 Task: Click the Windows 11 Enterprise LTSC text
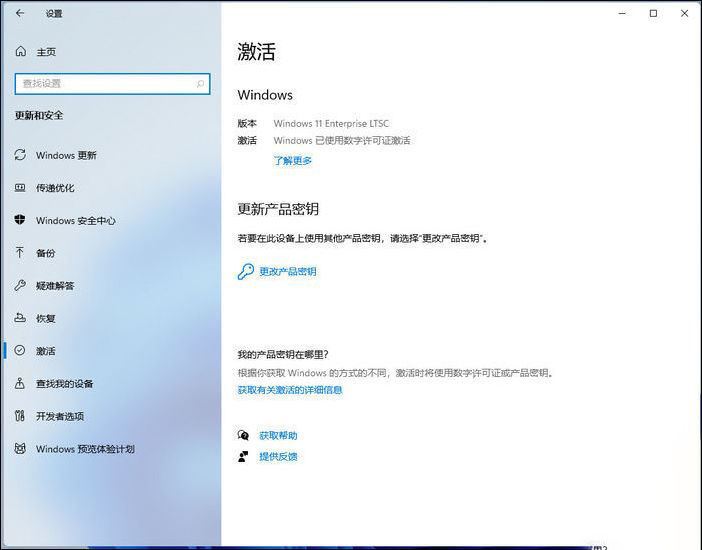click(x=331, y=123)
